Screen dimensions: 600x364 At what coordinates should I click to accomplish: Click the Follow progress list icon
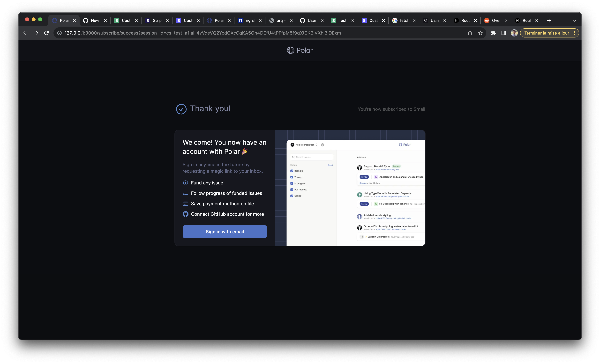pyautogui.click(x=186, y=193)
